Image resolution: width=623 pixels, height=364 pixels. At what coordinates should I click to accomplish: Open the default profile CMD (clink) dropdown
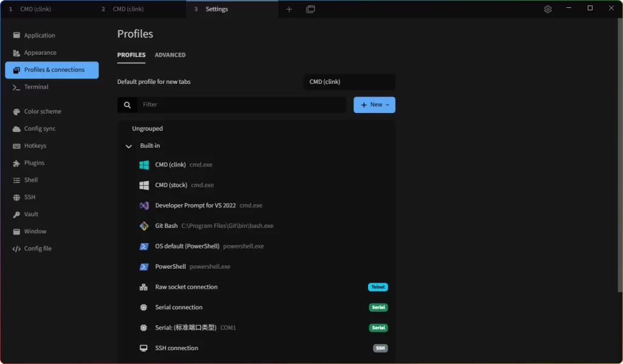349,82
